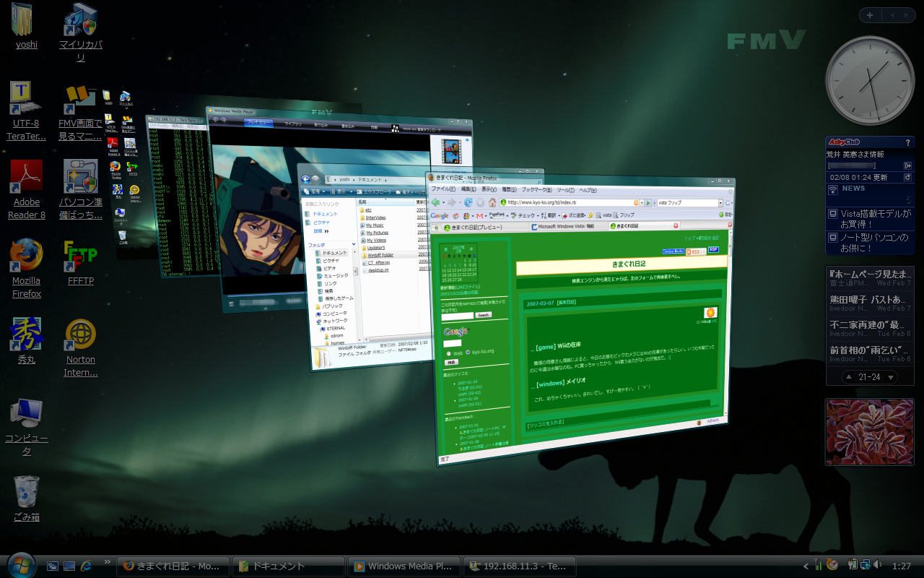Open the ファイル menu in Firefox
Screen dimensions: 924x578
(444, 190)
